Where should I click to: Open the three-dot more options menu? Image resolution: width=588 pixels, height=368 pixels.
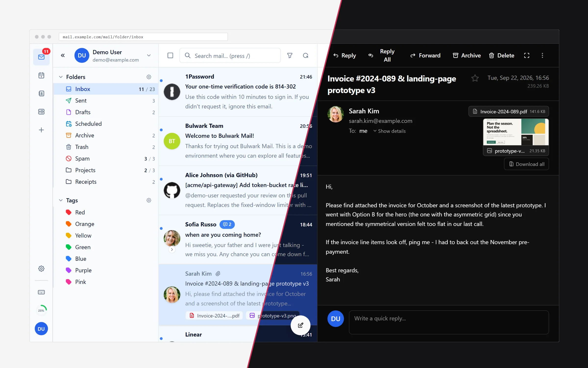[542, 55]
